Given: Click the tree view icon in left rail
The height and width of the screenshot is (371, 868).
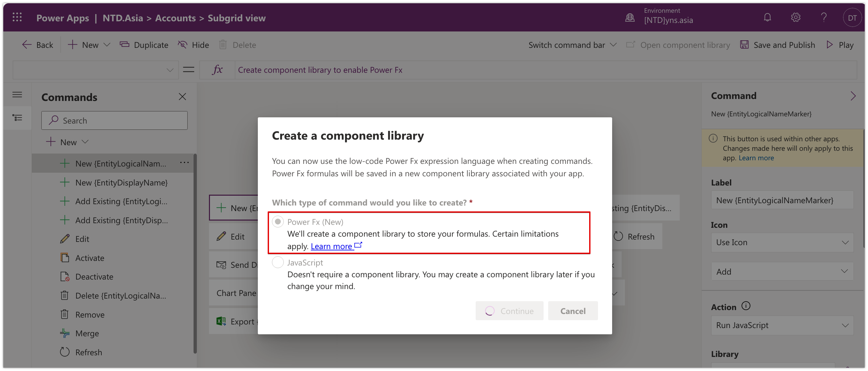Looking at the screenshot, I should coord(17,118).
